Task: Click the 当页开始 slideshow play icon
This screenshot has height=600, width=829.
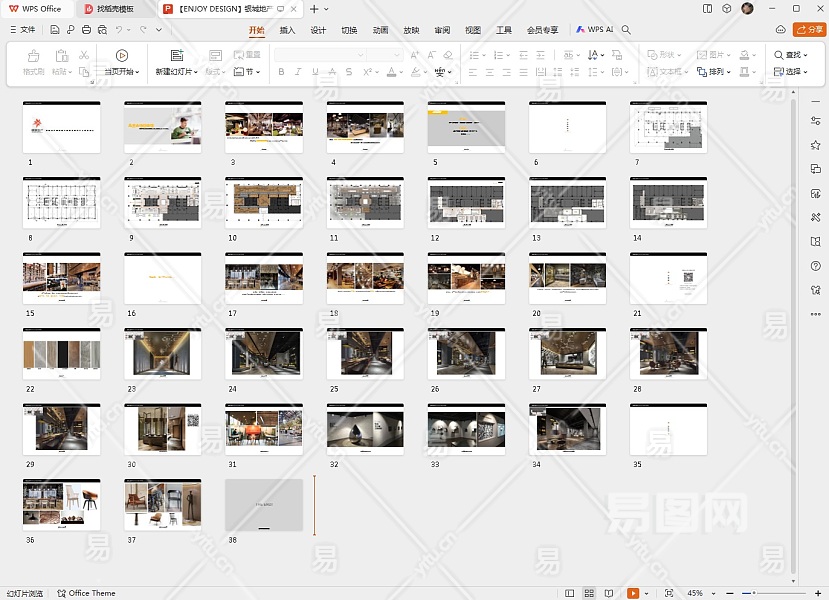Action: (x=121, y=56)
